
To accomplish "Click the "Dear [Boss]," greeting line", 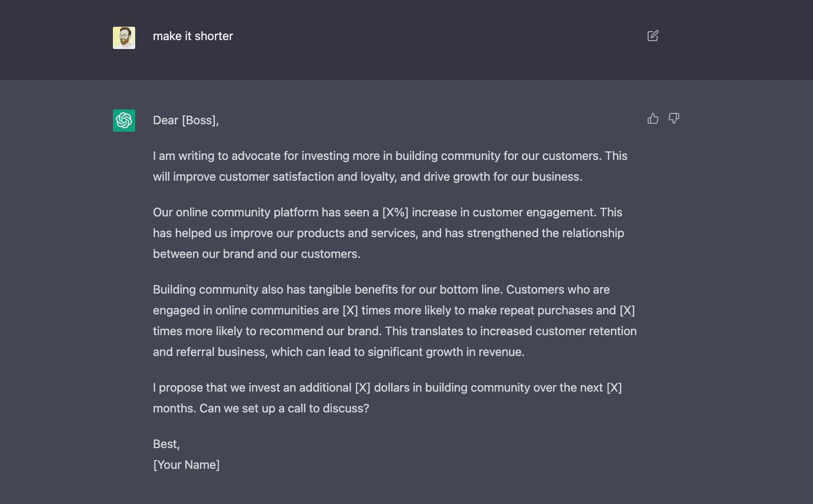I will (186, 120).
